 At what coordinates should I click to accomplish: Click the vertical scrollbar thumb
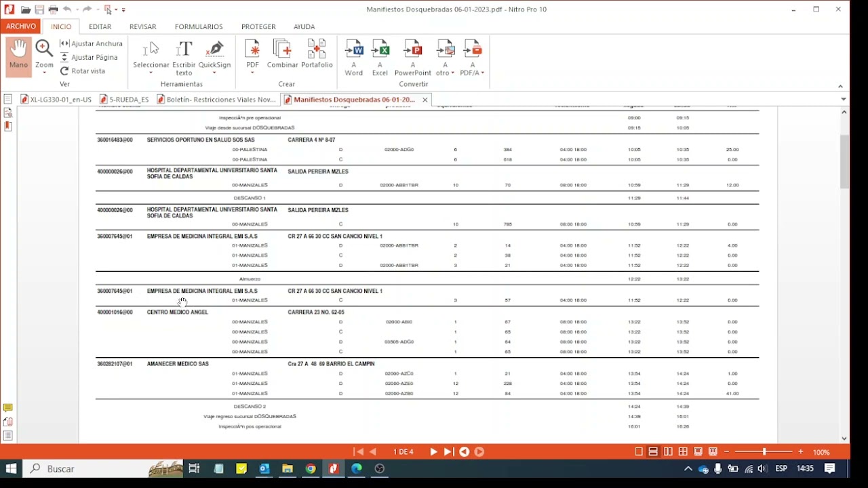[844, 161]
